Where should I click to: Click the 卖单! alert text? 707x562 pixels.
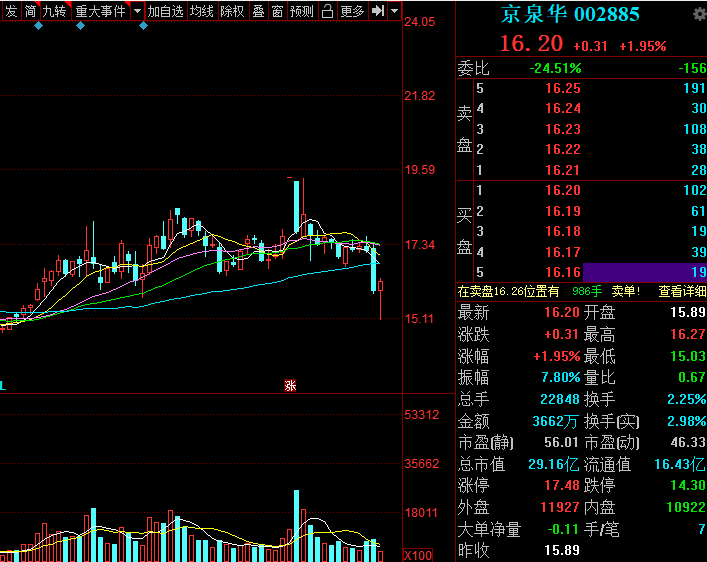[x=625, y=291]
